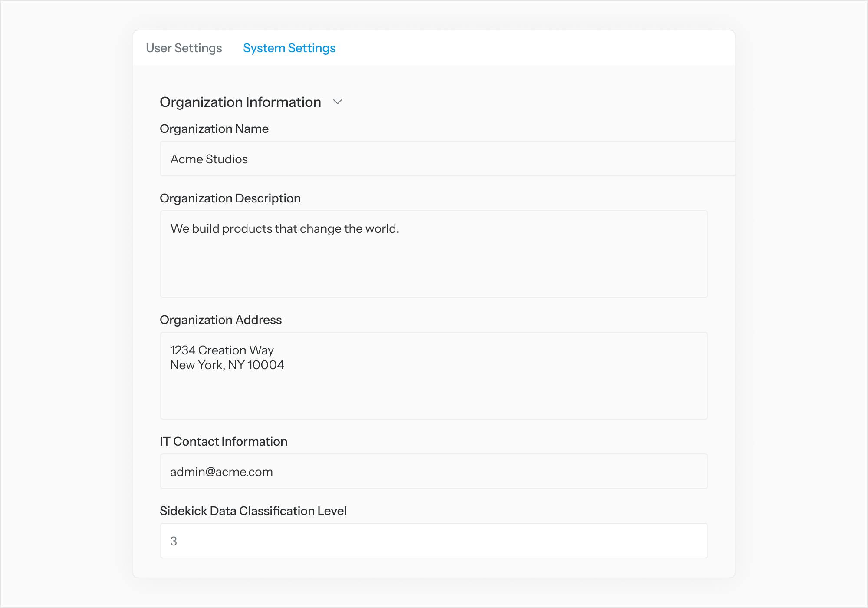Image resolution: width=868 pixels, height=608 pixels.
Task: Collapse Organization Information using the chevron
Action: pos(338,102)
